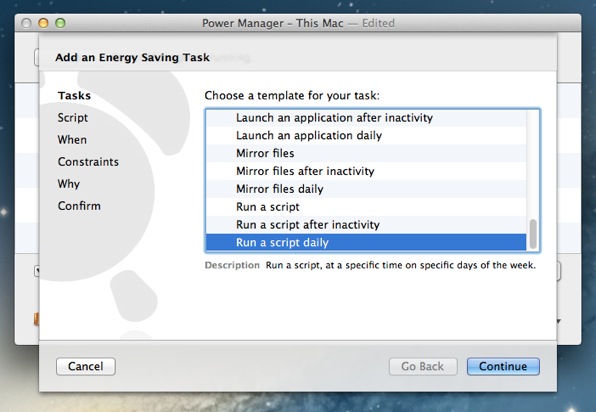
Task: Click the template list scrollbar thumb
Action: pos(533,233)
